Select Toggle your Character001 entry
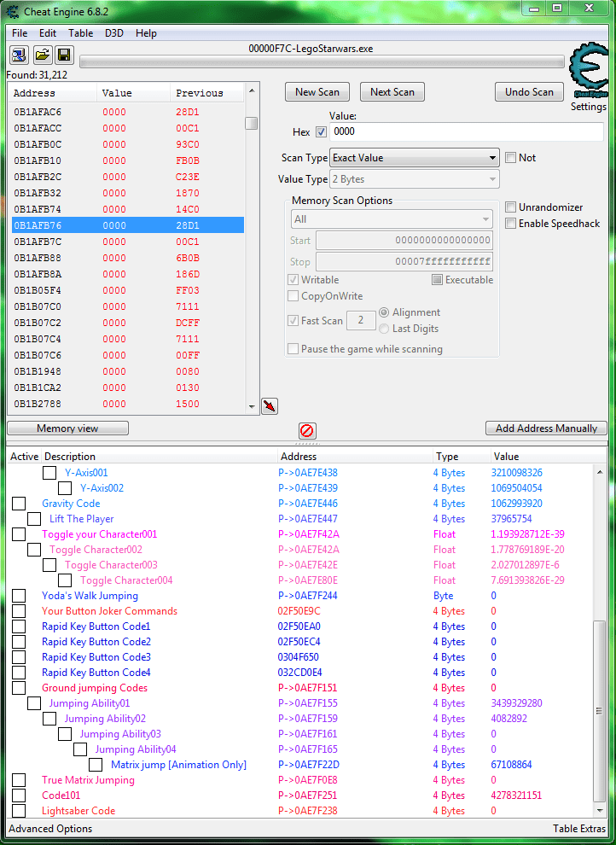This screenshot has height=845, width=616. (x=99, y=534)
